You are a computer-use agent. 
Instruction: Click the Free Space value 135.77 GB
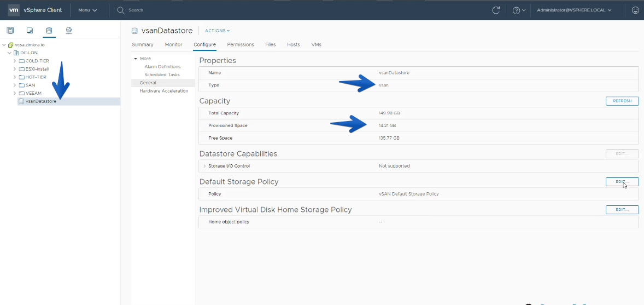(389, 139)
